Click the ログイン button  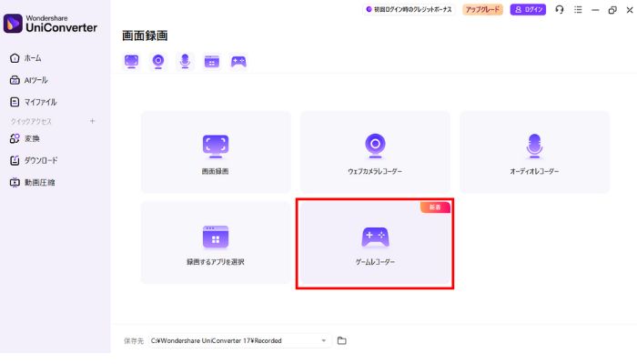pos(528,9)
